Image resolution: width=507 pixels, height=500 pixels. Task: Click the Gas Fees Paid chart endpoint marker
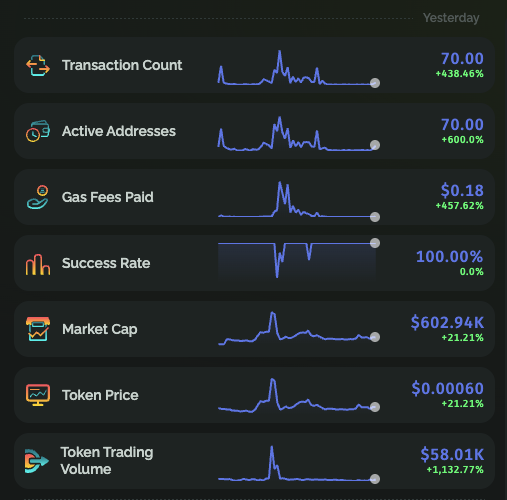coord(375,217)
